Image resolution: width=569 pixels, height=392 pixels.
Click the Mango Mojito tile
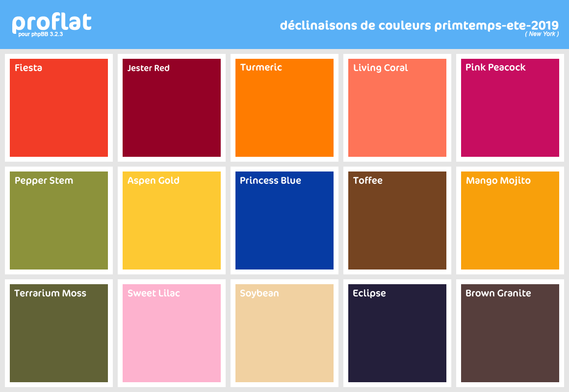(510, 220)
